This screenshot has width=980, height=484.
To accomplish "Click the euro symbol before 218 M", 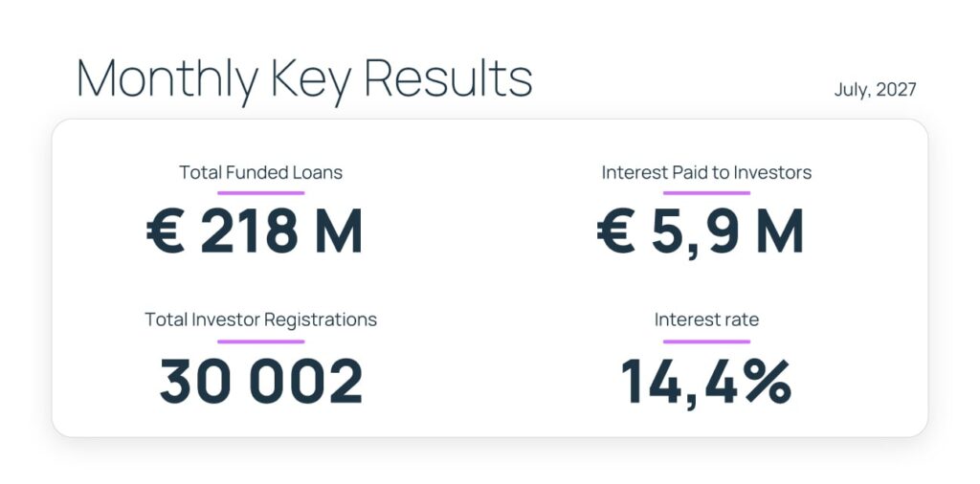I will [x=166, y=231].
